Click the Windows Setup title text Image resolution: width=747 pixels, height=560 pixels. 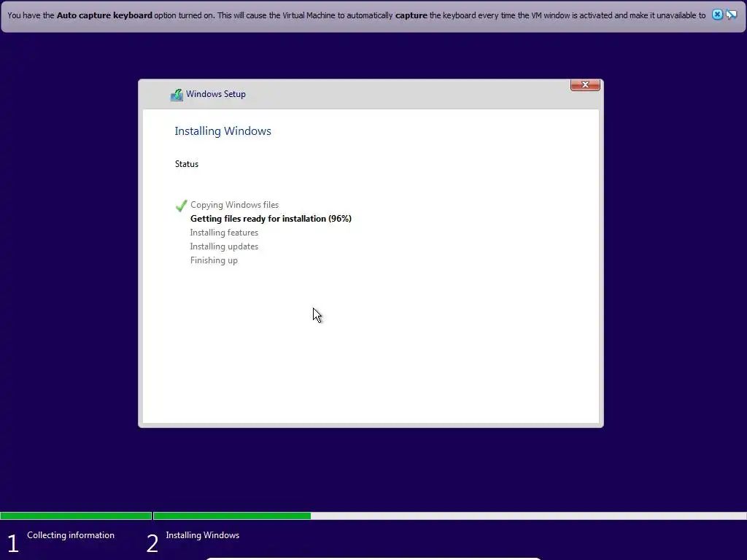click(x=215, y=94)
